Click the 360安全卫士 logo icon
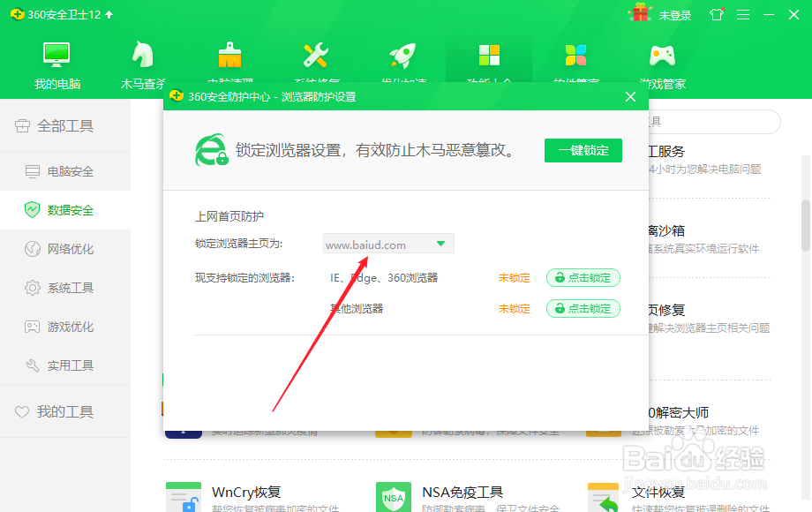Viewport: 812px width, 512px height. 18,14
